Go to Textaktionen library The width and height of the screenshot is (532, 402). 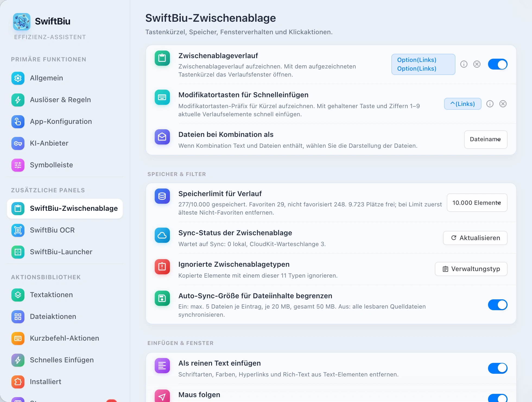pyautogui.click(x=65, y=295)
